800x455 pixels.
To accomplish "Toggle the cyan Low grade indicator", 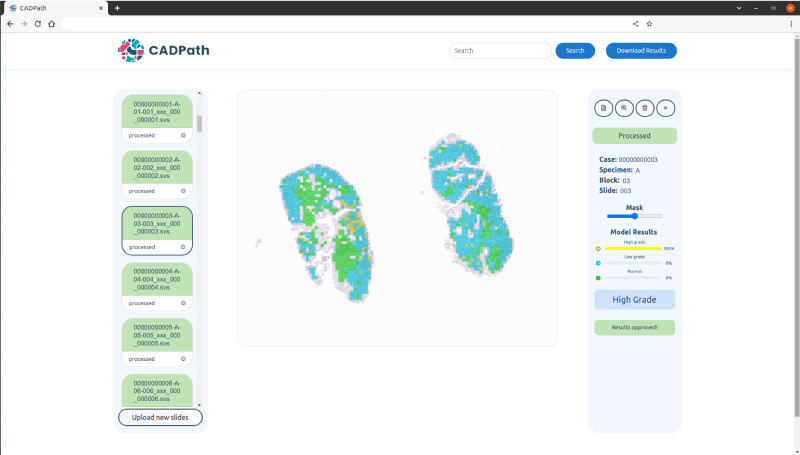I will click(x=598, y=263).
